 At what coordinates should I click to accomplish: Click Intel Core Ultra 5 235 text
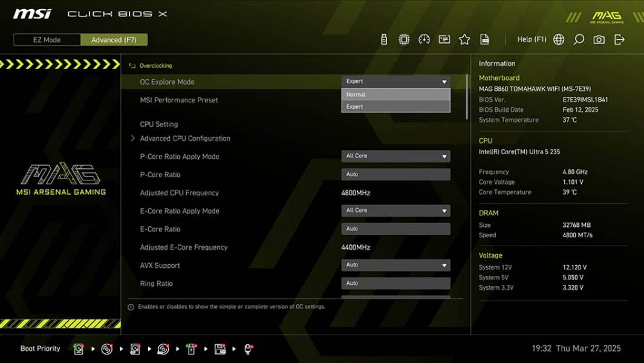click(x=519, y=152)
